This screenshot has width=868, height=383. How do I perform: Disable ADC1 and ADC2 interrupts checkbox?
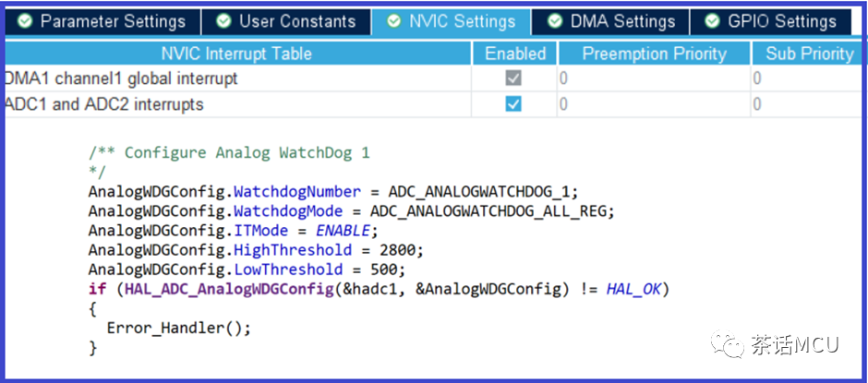(x=513, y=104)
